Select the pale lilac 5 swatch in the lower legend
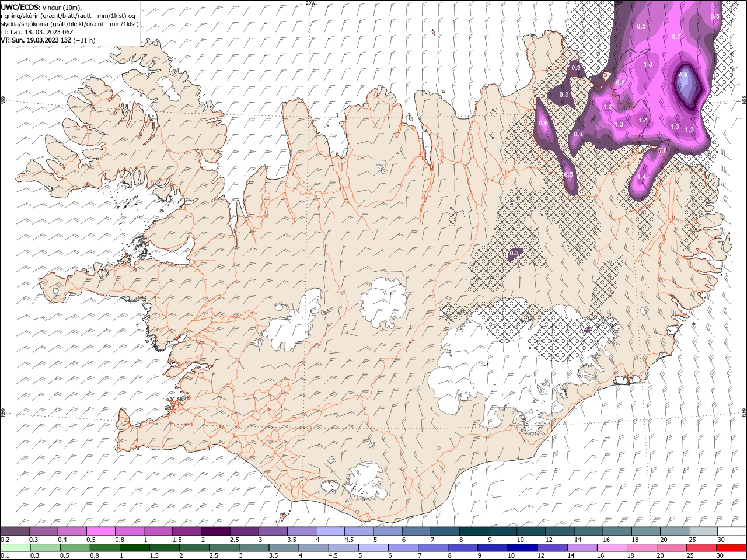747x560 pixels. 373,548
